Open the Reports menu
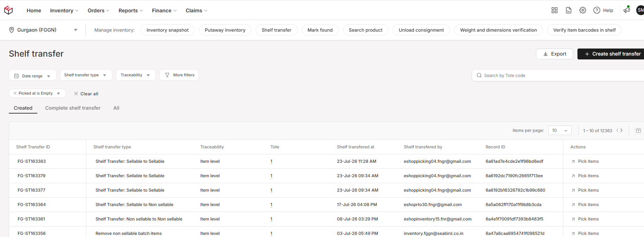The image size is (644, 237). [x=131, y=11]
